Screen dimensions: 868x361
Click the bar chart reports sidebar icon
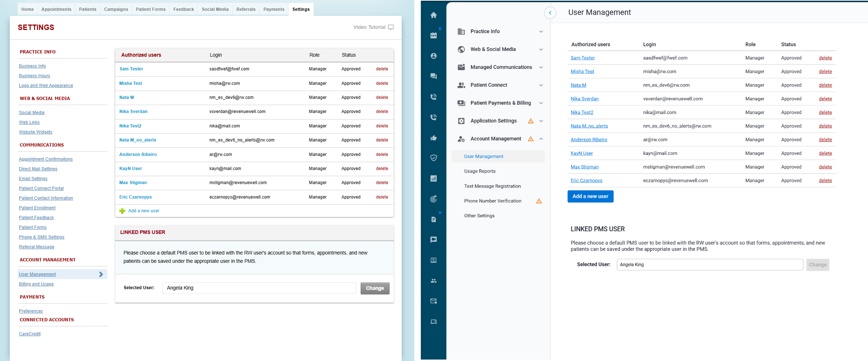coord(433,178)
